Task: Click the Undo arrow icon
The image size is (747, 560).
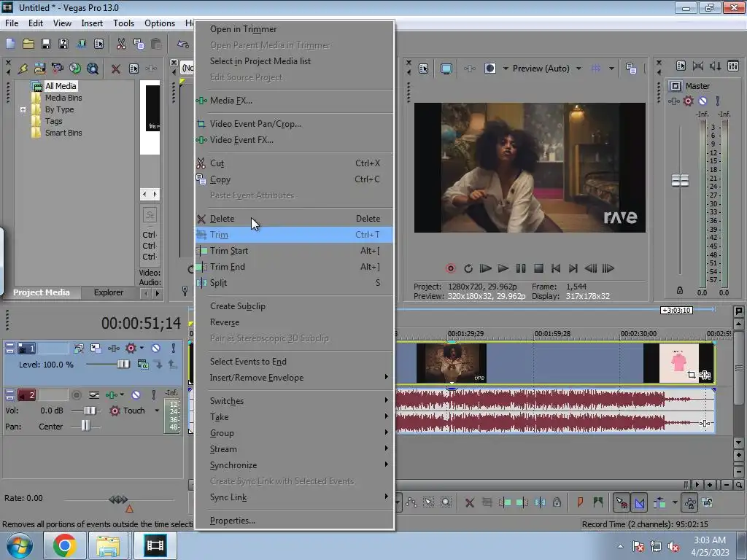Action: (183, 44)
